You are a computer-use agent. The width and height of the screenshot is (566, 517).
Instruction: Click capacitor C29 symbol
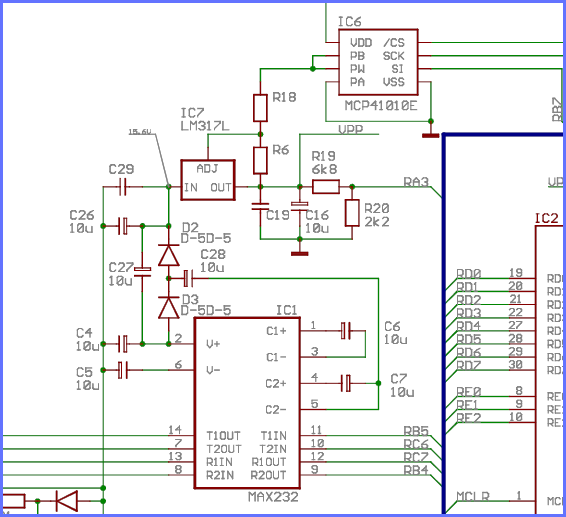[123, 187]
